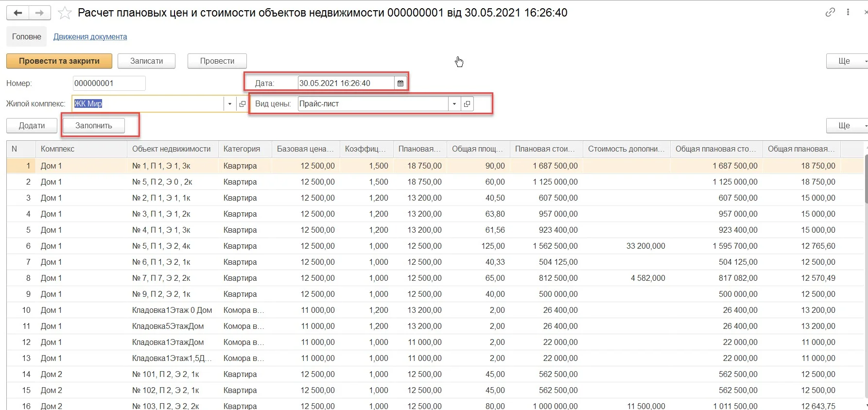This screenshot has width=868, height=410.
Task: Click the Стоимость дополни... column header
Action: point(626,149)
